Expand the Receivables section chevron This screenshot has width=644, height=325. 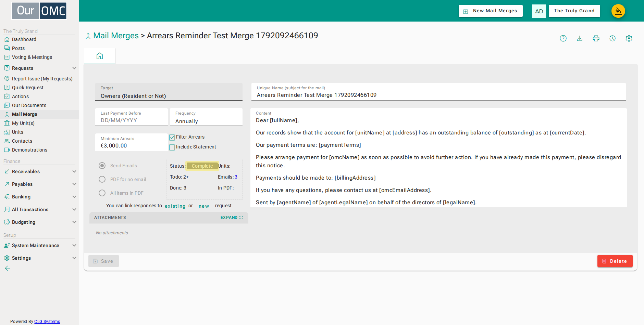tap(74, 171)
